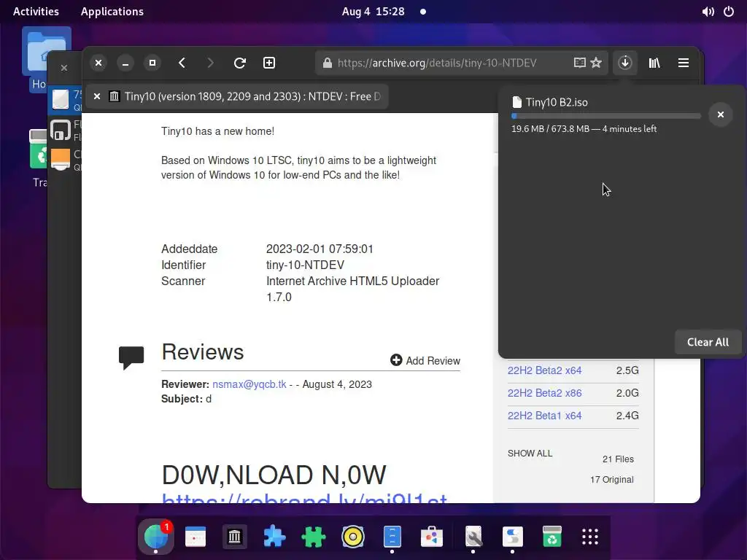Click the padlock security icon
Image resolution: width=747 pixels, height=560 pixels.
pos(328,63)
